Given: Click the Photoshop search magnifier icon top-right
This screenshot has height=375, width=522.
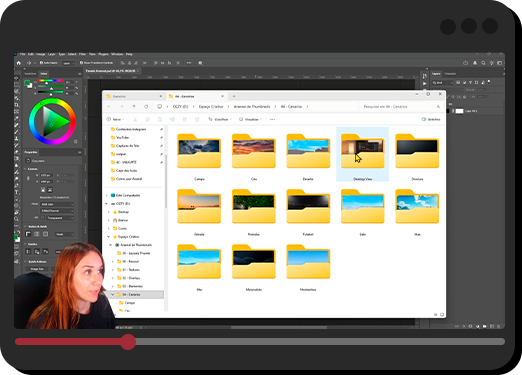Looking at the screenshot, I should tap(483, 63).
